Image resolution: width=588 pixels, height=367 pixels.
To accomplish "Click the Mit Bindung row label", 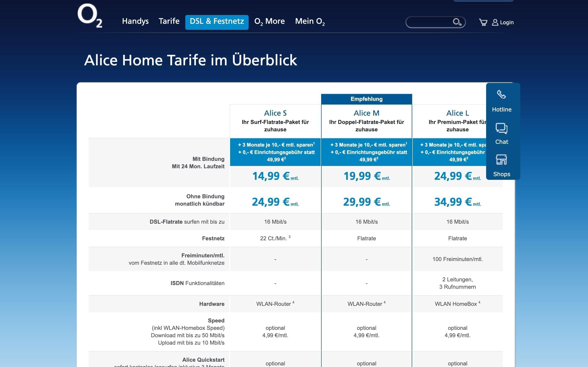I will [x=198, y=163].
